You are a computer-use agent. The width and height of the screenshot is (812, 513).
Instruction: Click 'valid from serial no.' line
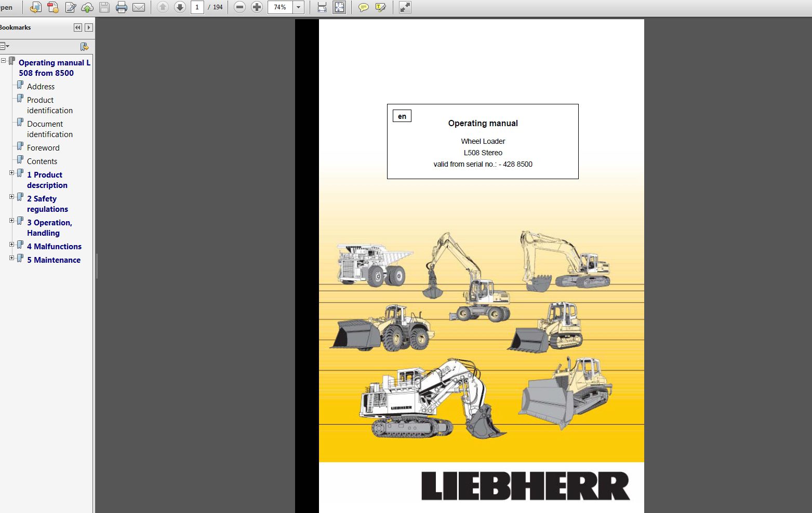483,164
